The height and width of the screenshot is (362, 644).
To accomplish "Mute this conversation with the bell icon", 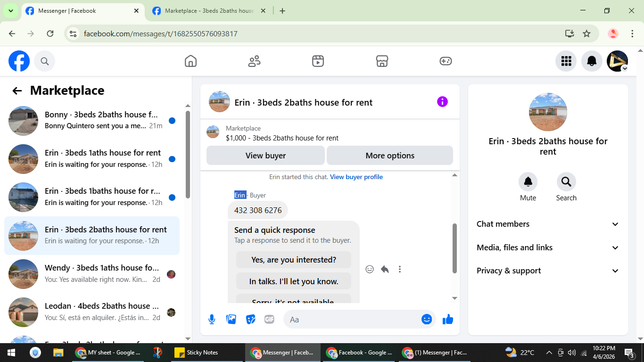I will click(528, 182).
